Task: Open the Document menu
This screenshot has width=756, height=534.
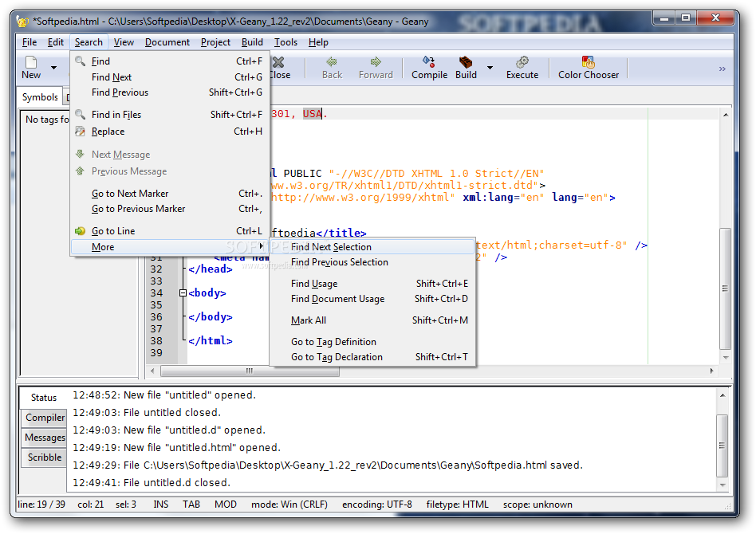Action: point(167,42)
